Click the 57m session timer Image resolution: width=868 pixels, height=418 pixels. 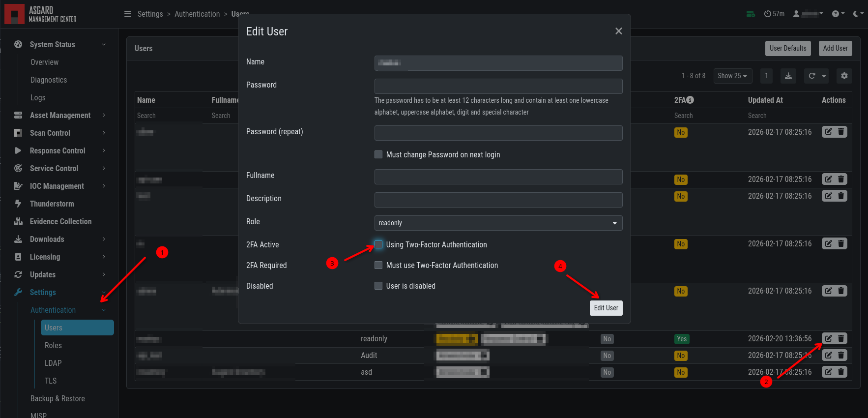coord(774,14)
